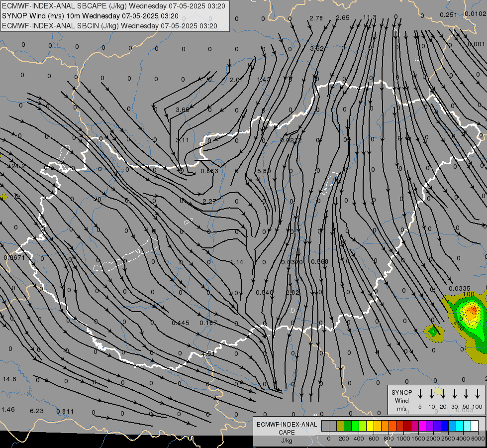Click the 1.46 value on the map
Image resolution: width=487 pixels, height=448 pixels.
[8, 410]
